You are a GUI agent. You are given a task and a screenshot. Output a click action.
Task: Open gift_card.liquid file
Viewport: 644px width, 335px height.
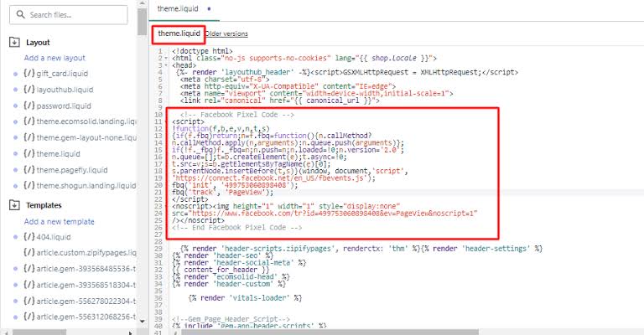(x=62, y=74)
